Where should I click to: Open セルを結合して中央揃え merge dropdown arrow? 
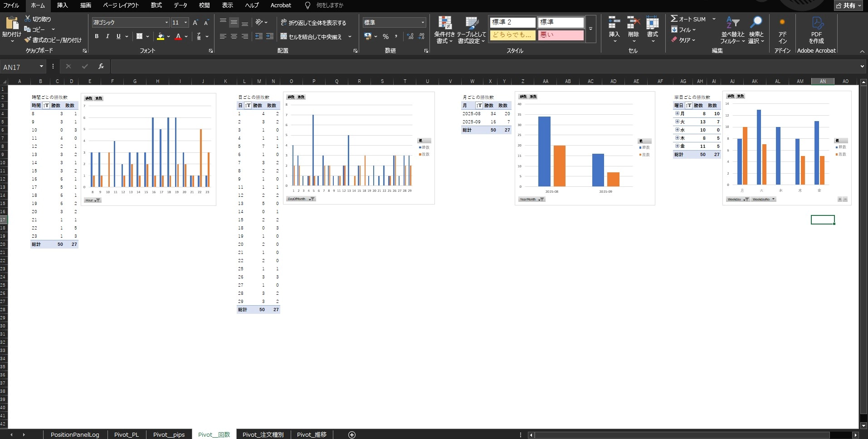pyautogui.click(x=350, y=37)
